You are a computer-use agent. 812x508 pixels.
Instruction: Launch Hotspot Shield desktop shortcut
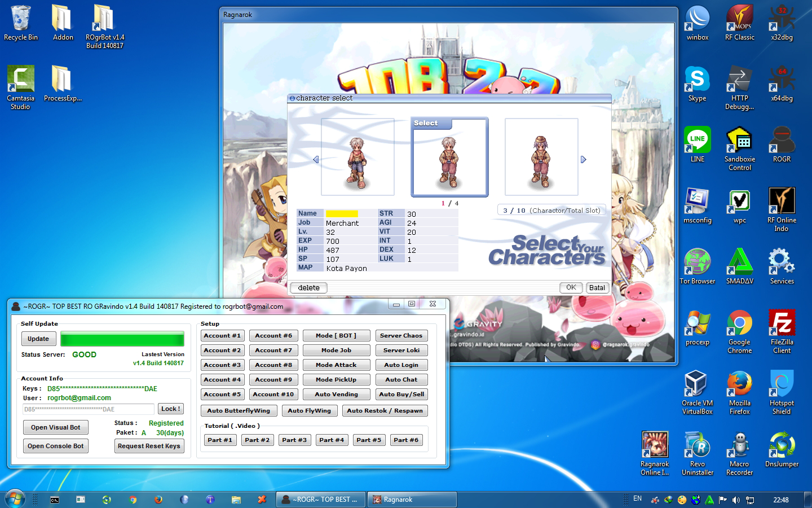point(782,392)
